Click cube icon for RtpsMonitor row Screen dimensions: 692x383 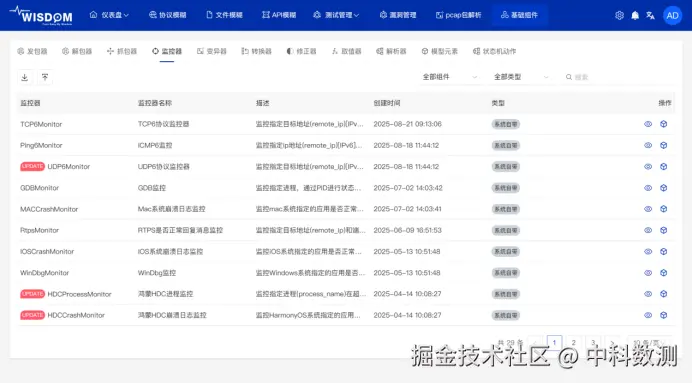pyautogui.click(x=663, y=230)
